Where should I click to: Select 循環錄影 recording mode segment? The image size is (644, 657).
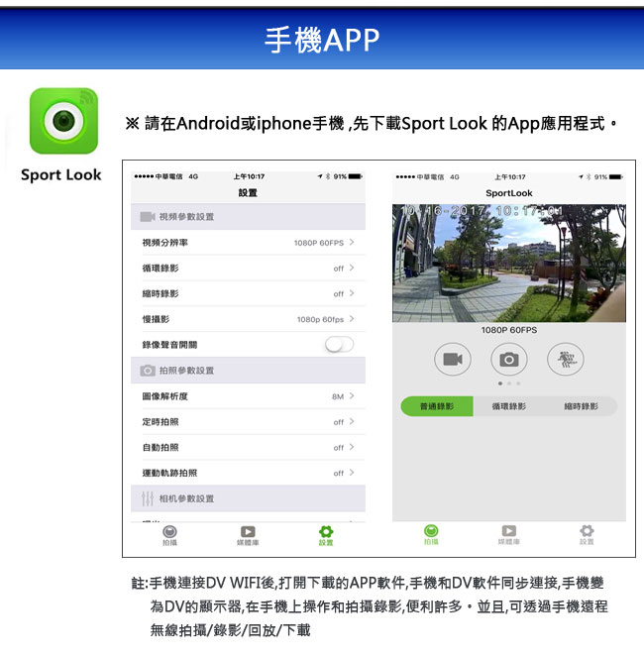point(508,406)
